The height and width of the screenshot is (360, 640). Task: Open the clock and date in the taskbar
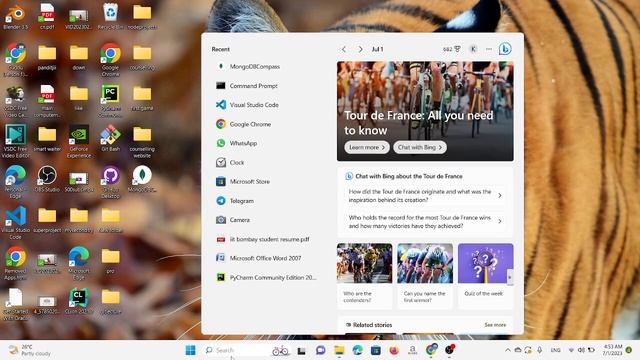[612, 350]
